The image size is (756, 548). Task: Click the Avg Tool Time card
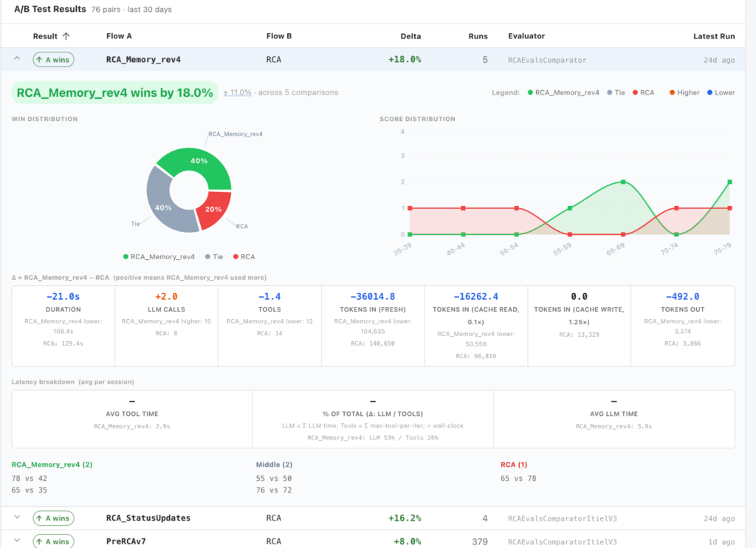tap(132, 419)
